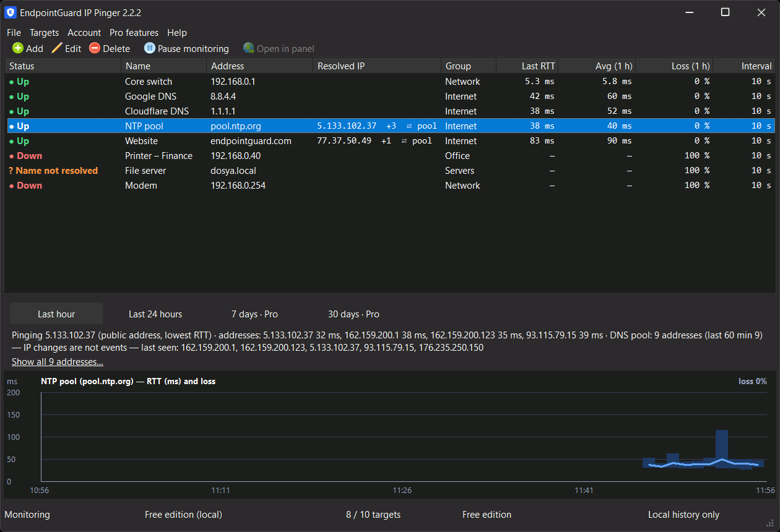This screenshot has height=532, width=780.
Task: Click the NTP pool chart title
Action: (128, 382)
